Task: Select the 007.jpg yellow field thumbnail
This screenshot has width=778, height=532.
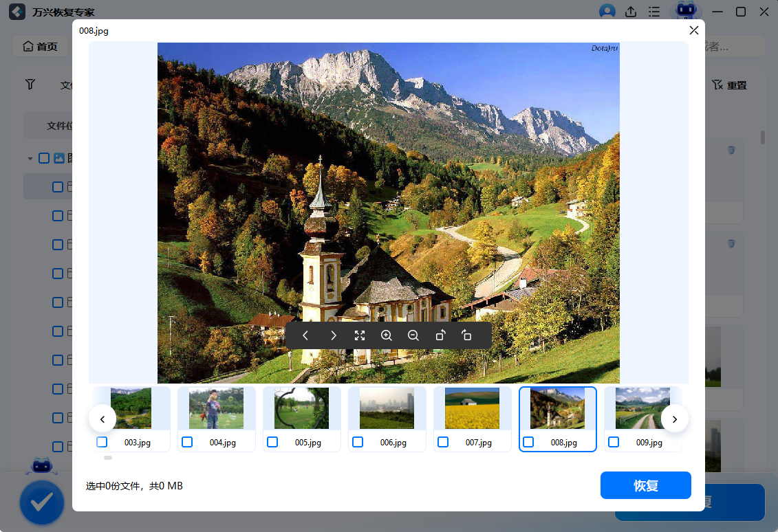Action: coord(472,408)
